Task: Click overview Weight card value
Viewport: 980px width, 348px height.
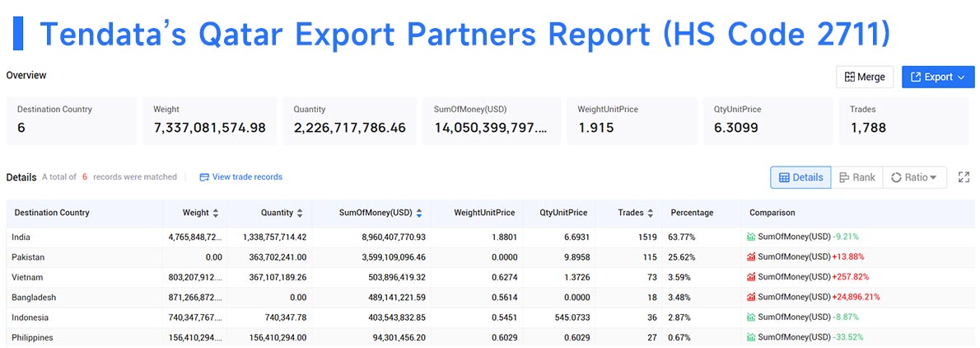Action: (209, 129)
